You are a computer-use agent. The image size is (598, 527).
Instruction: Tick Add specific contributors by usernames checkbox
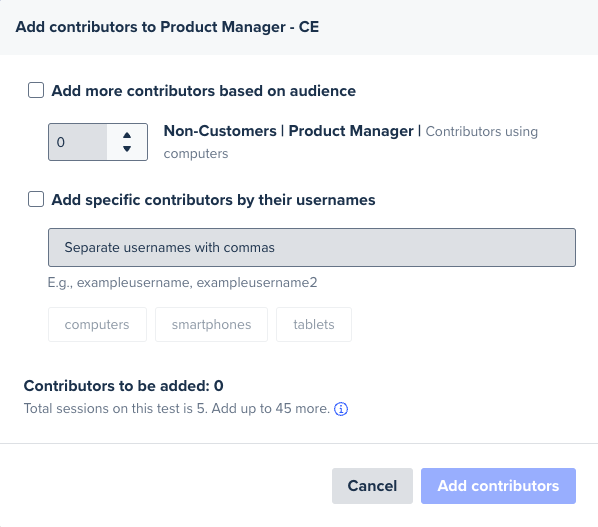click(x=36, y=199)
